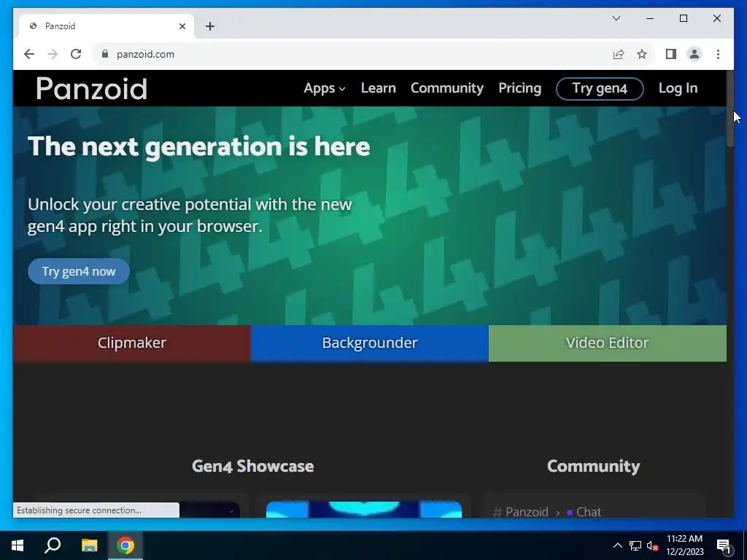747x560 pixels.
Task: Click the network tray icon
Action: 635,545
